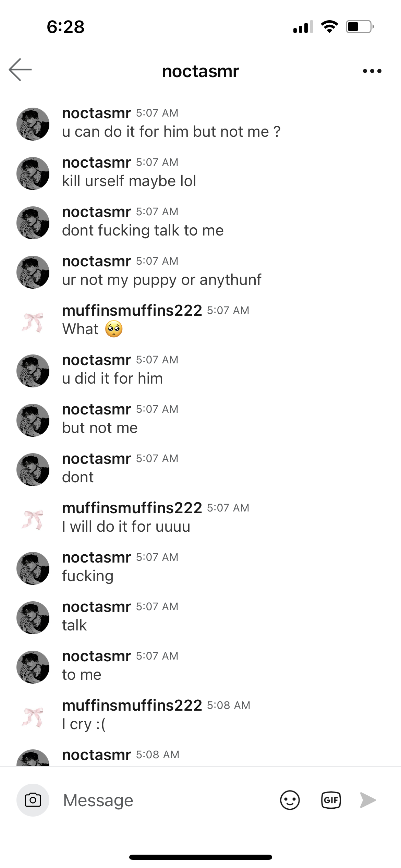Open the three-dot options menu
Viewport: 401px width, 868px height.
pos(372,71)
